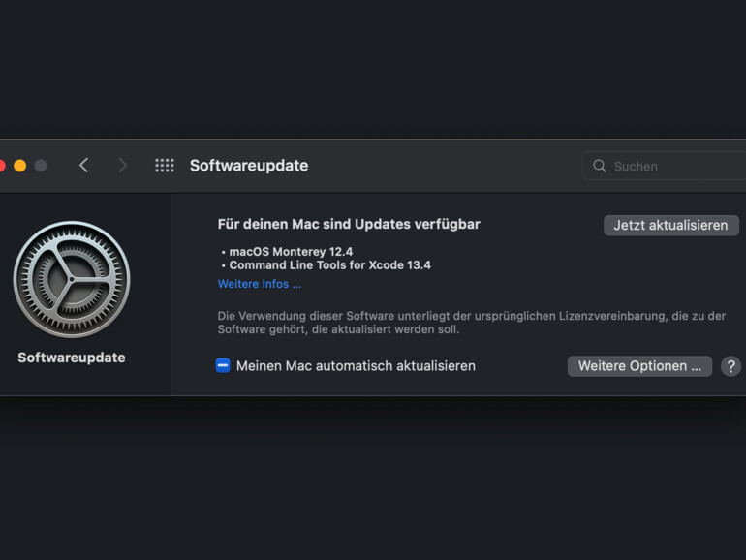Close window with the red button
Image resolution: width=746 pixels, height=560 pixels.
click(2, 166)
